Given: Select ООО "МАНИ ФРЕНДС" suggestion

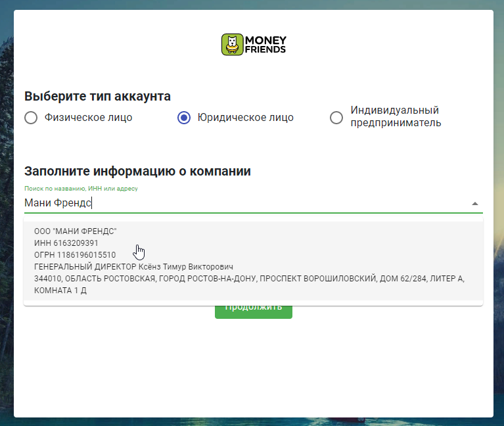Looking at the screenshot, I should (253, 261).
